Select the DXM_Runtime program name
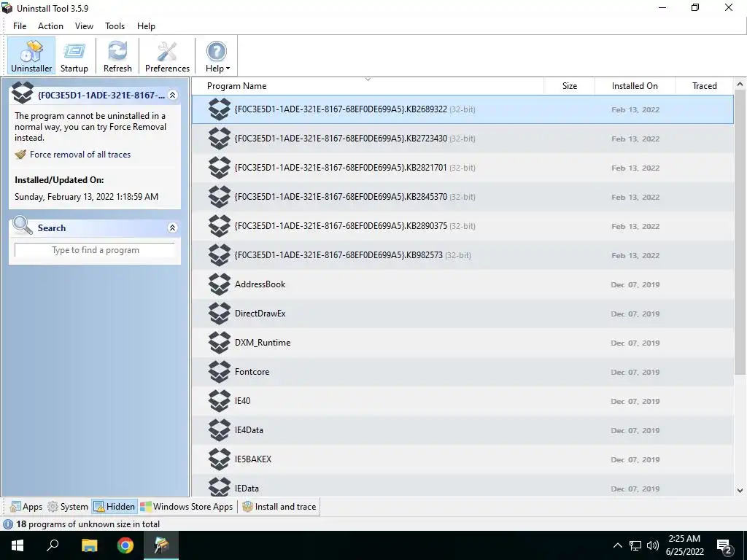This screenshot has width=747, height=560. point(263,343)
